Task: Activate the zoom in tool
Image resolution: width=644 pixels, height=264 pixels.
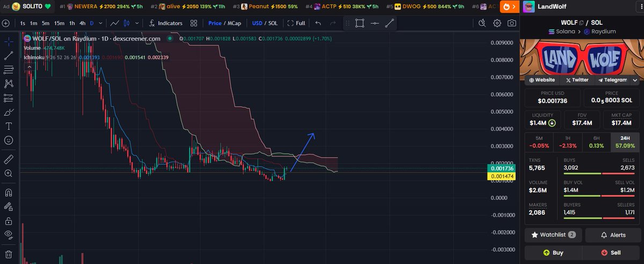Action: click(8, 173)
